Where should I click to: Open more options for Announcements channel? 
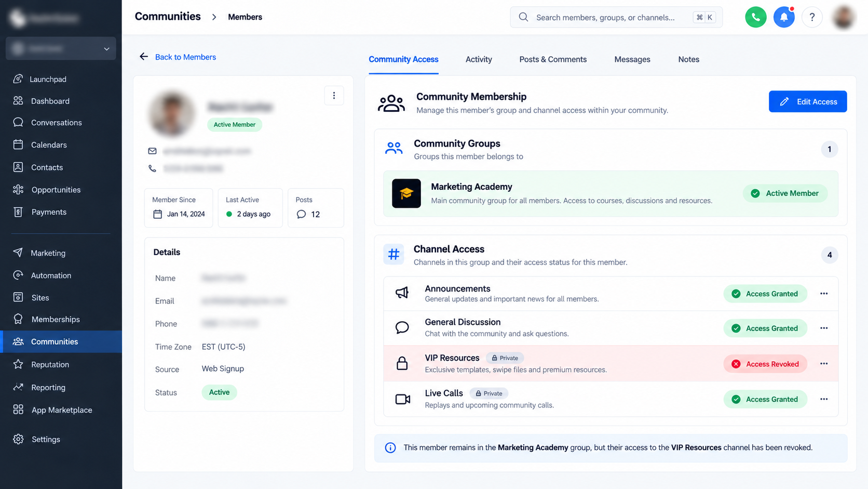coord(824,294)
